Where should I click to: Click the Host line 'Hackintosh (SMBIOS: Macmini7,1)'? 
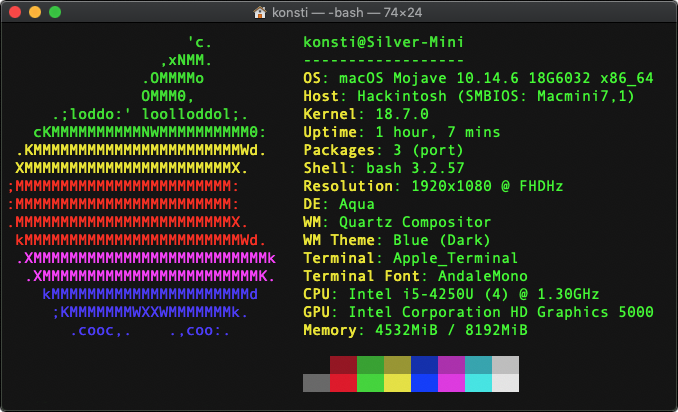pyautogui.click(x=496, y=96)
